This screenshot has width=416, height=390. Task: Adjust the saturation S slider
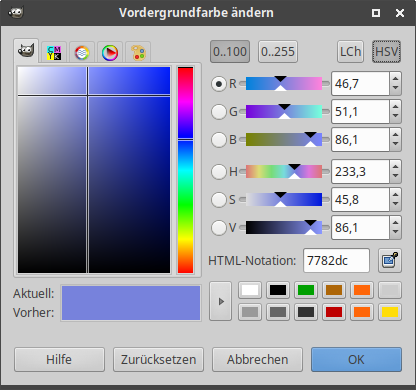(284, 199)
